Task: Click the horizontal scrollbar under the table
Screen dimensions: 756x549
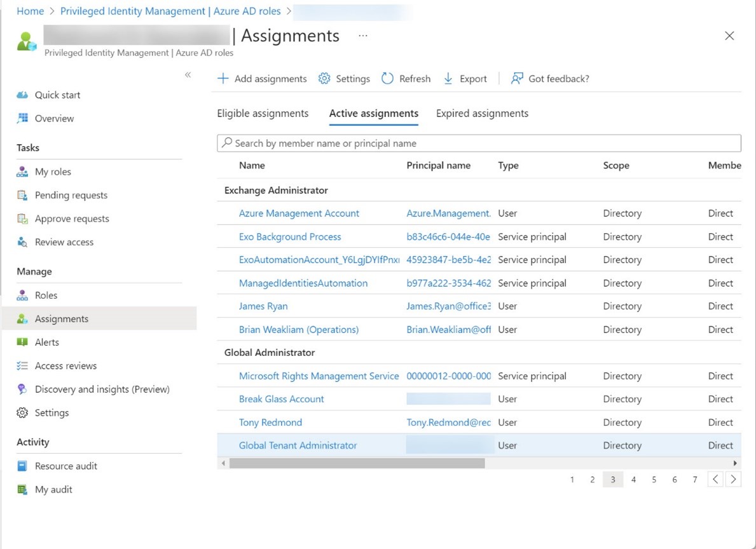Action: tap(357, 464)
